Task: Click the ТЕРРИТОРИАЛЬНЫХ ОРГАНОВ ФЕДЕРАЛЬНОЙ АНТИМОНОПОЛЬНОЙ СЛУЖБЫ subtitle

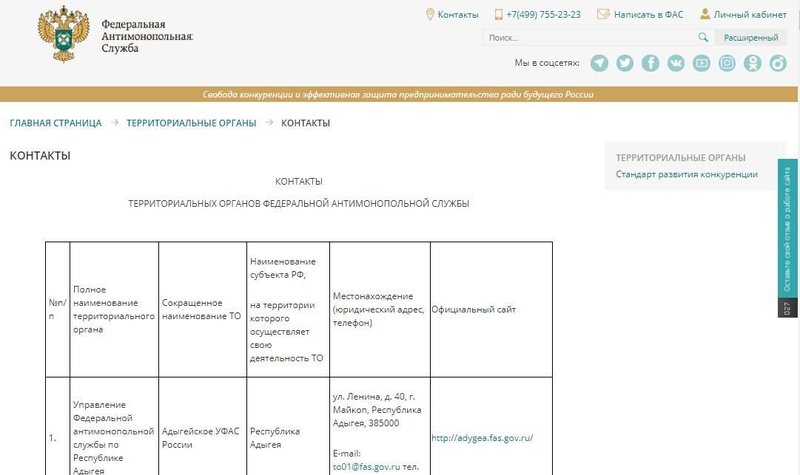Action: (x=298, y=204)
